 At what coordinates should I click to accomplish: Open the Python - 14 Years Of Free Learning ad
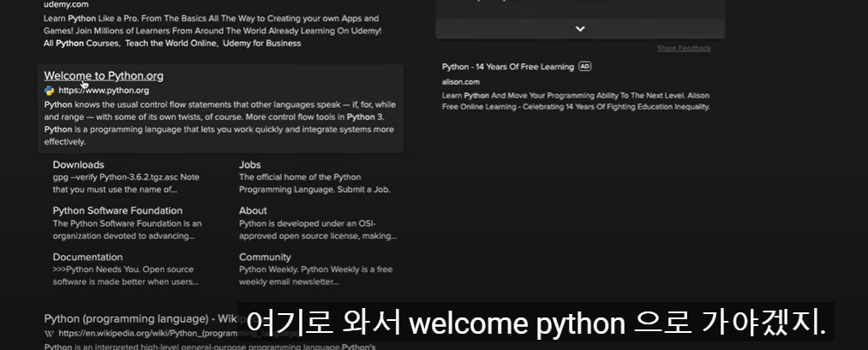click(507, 67)
